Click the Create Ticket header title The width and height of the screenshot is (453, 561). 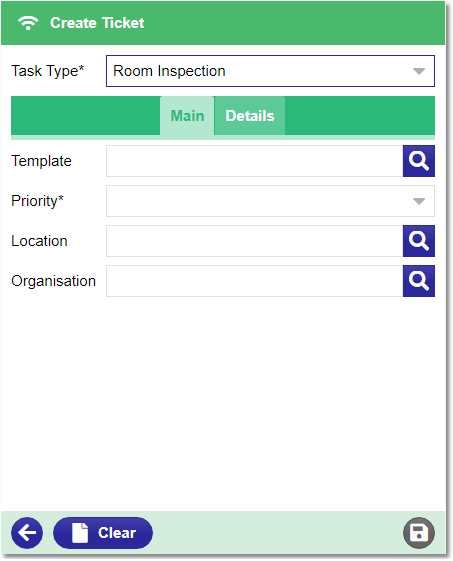(x=97, y=23)
